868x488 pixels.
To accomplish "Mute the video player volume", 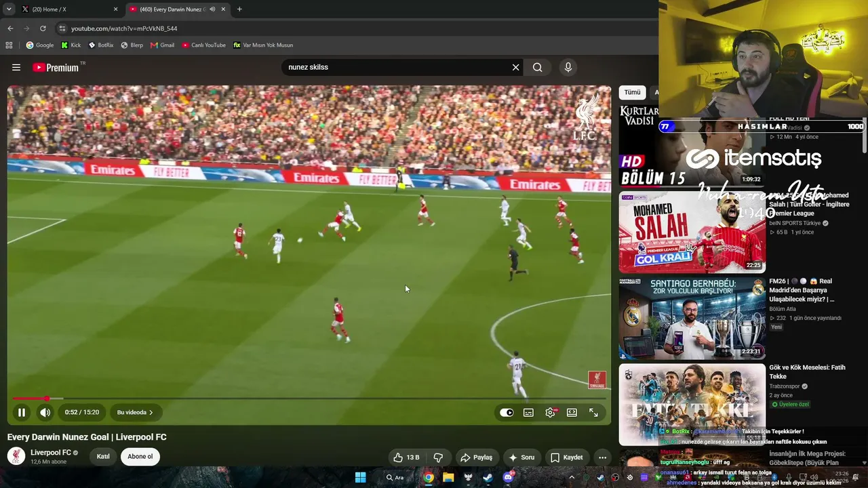I will click(45, 412).
